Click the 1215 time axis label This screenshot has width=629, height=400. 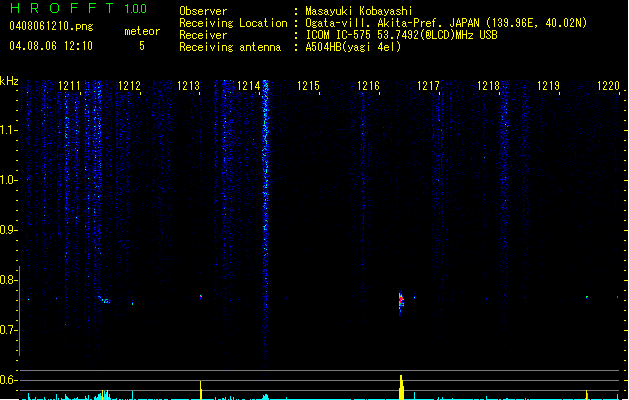pyautogui.click(x=308, y=86)
